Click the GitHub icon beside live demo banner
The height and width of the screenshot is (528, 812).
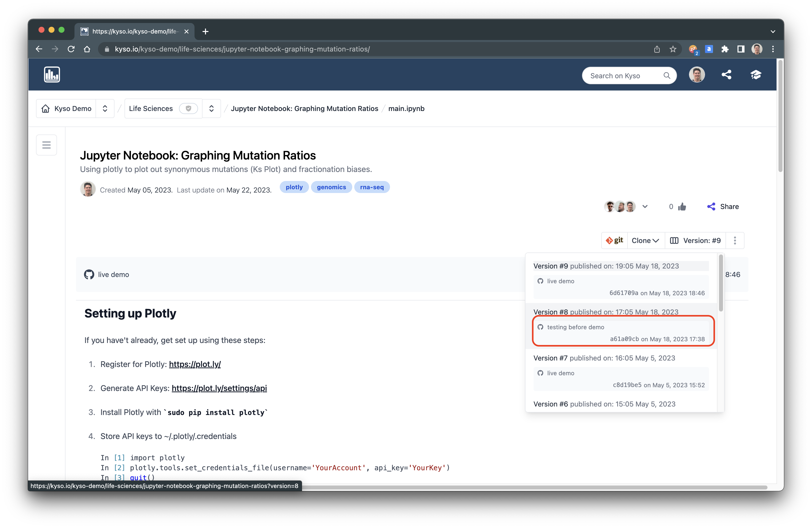pyautogui.click(x=89, y=274)
